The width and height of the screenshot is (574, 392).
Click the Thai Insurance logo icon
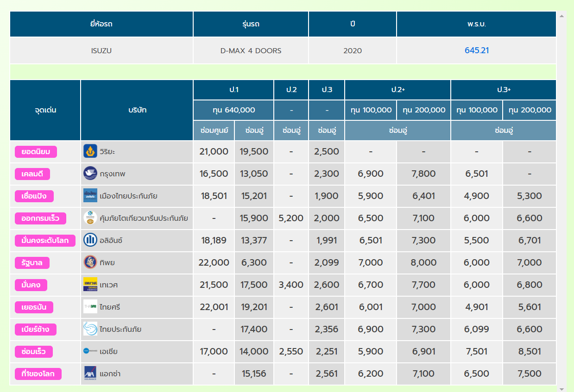(90, 329)
